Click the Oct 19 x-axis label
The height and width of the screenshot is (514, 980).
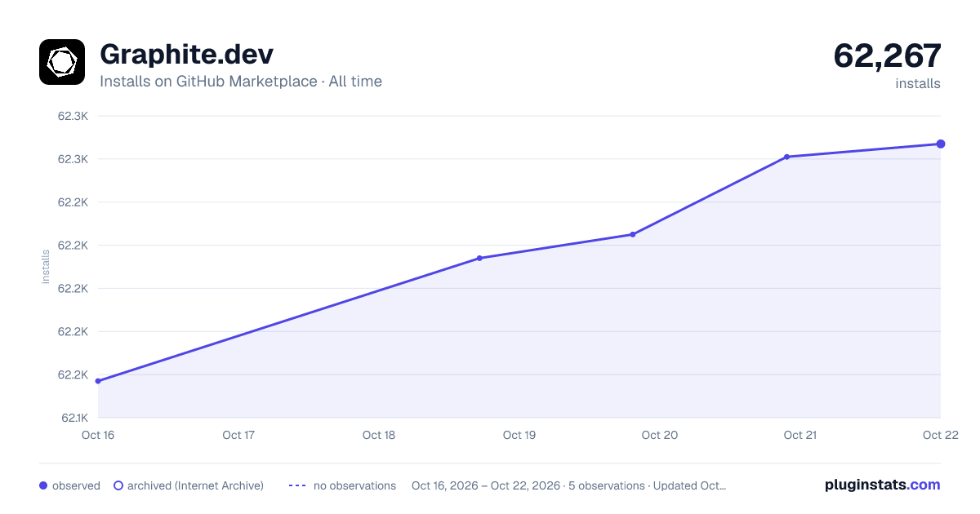(x=519, y=435)
